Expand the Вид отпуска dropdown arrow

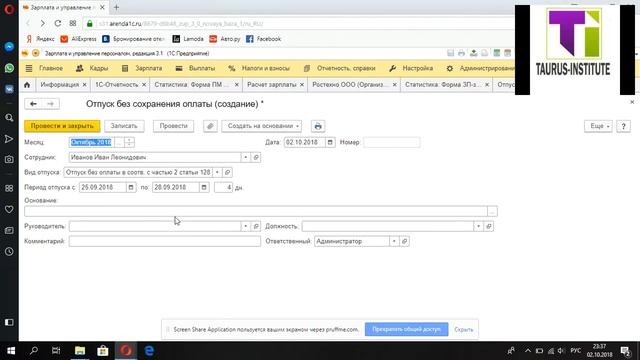217,172
